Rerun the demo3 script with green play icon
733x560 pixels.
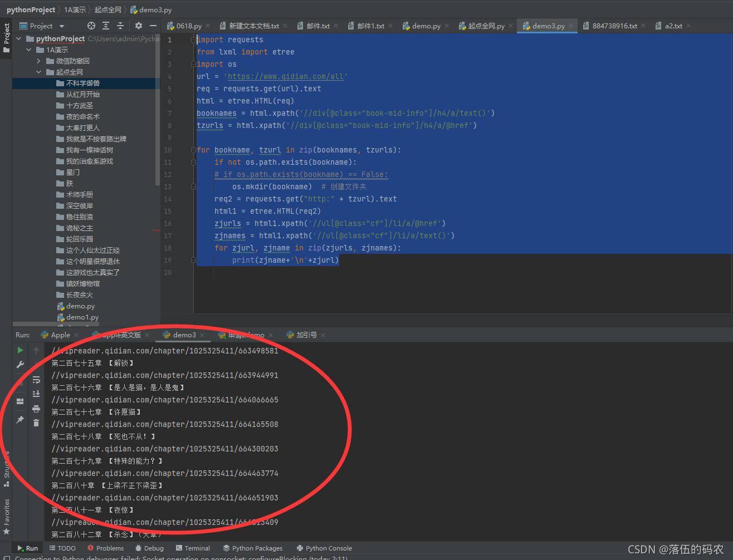(x=20, y=350)
